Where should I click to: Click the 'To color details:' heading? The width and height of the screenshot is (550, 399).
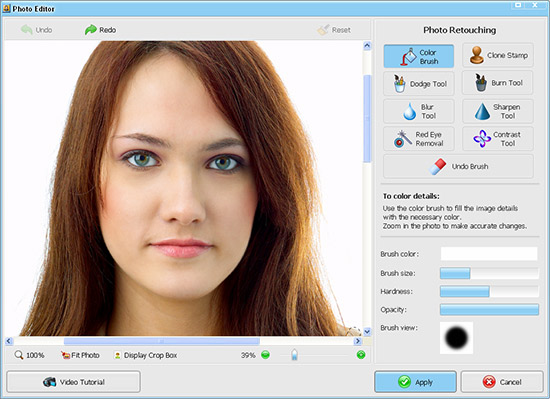tap(411, 196)
